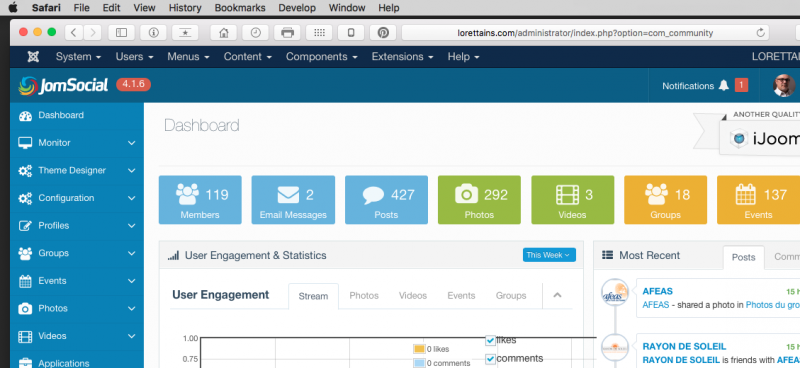800x368 pixels.
Task: Click the Events calendar icon in sidebar
Action: pyautogui.click(x=25, y=281)
